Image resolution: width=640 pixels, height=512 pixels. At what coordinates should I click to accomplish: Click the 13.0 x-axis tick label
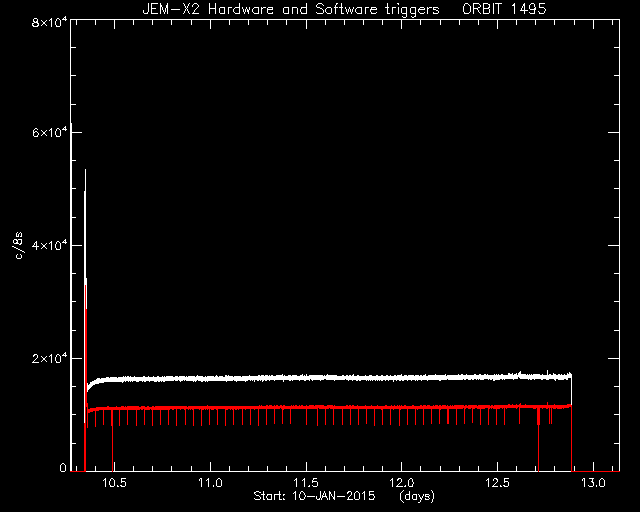[593, 483]
